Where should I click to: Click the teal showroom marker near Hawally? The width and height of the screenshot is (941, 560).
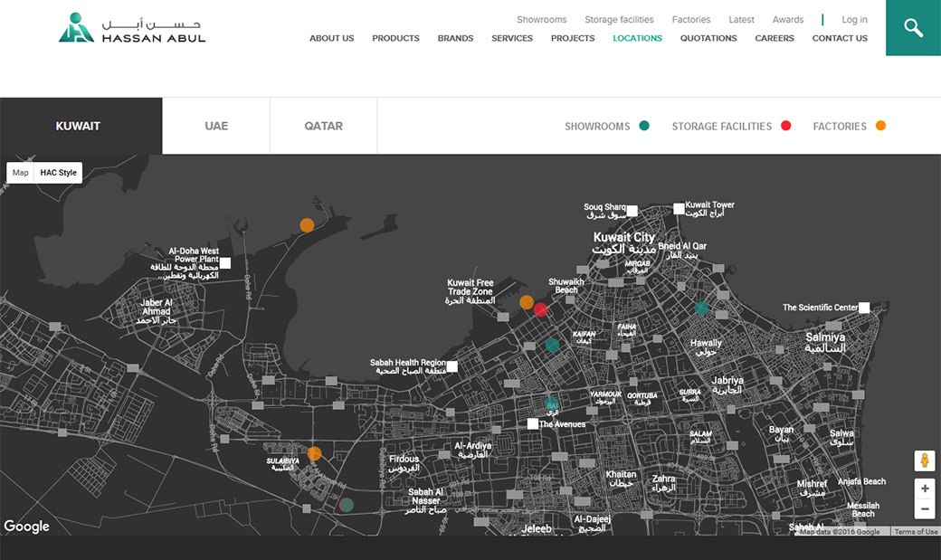point(701,308)
